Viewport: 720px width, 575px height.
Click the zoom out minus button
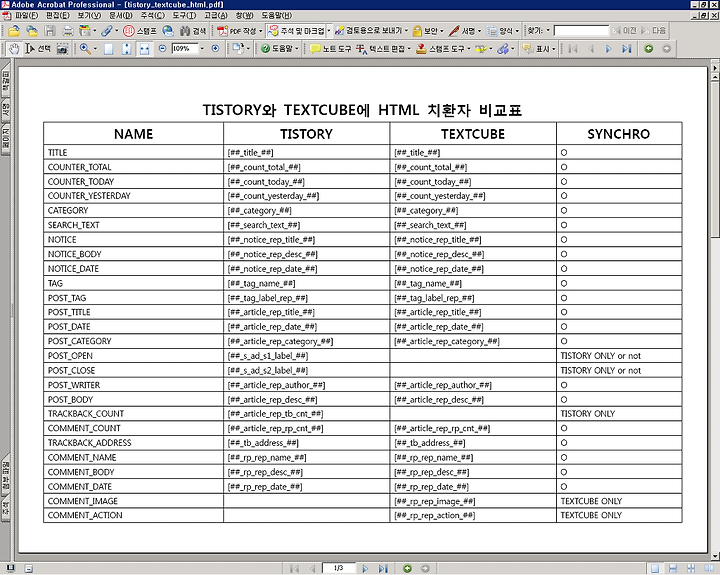(162, 48)
